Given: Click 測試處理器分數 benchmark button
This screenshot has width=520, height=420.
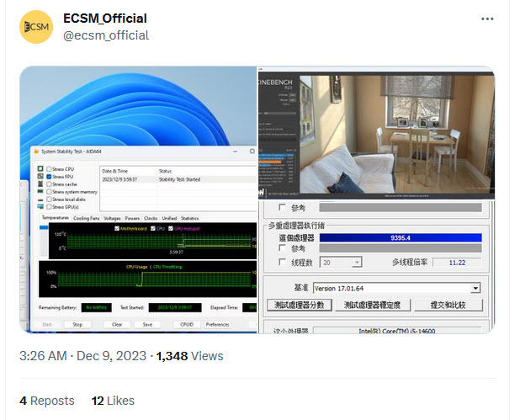Looking at the screenshot, I should point(300,305).
